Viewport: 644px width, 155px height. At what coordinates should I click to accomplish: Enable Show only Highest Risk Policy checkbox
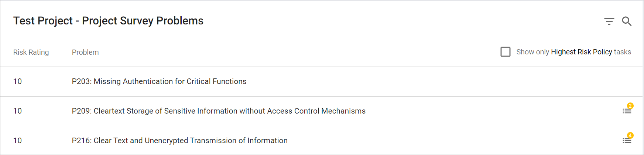pos(506,52)
